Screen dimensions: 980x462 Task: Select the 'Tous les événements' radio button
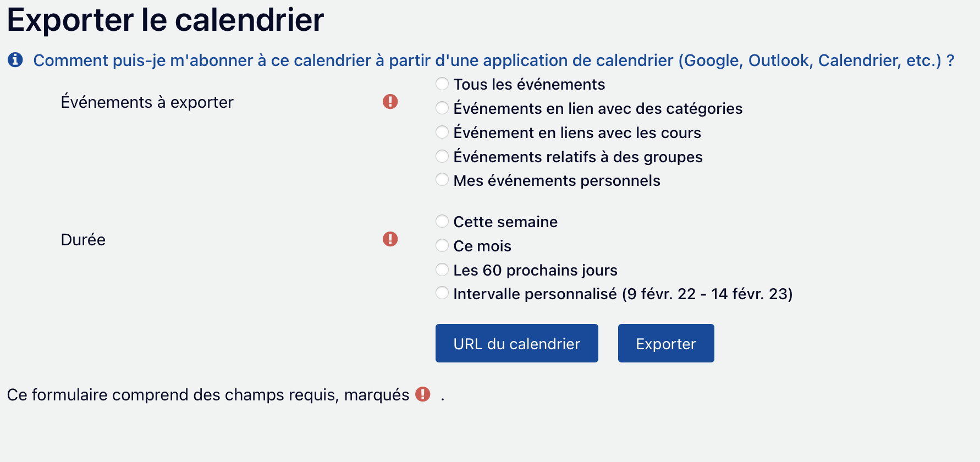click(442, 84)
